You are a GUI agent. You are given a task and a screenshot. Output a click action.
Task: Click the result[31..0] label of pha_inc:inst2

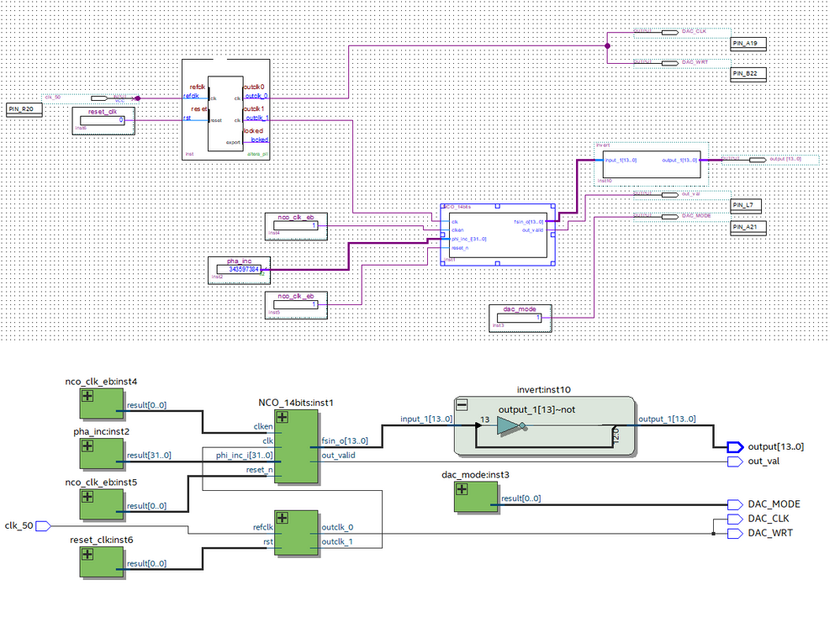149,456
